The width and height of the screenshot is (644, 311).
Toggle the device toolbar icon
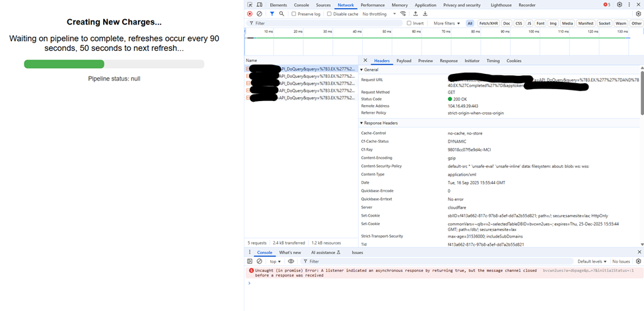tap(260, 5)
